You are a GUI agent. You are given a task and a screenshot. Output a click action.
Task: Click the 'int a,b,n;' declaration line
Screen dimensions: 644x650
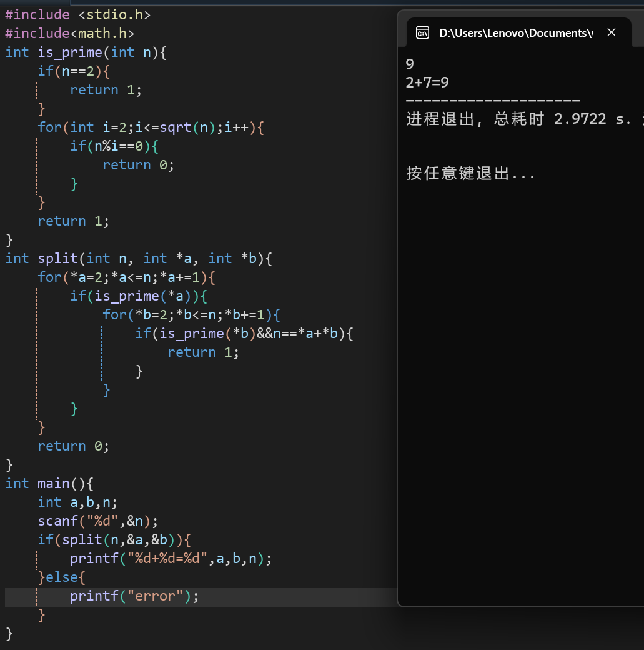77,502
